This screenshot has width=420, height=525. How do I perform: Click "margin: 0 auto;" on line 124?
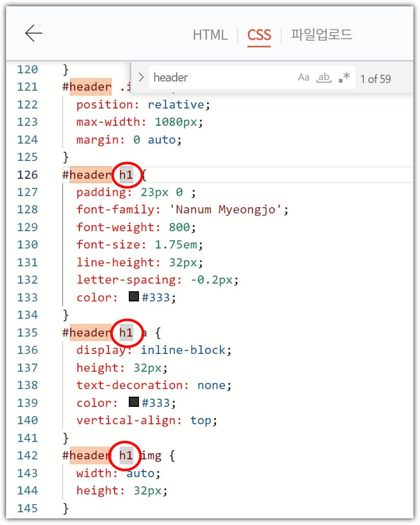(x=129, y=140)
